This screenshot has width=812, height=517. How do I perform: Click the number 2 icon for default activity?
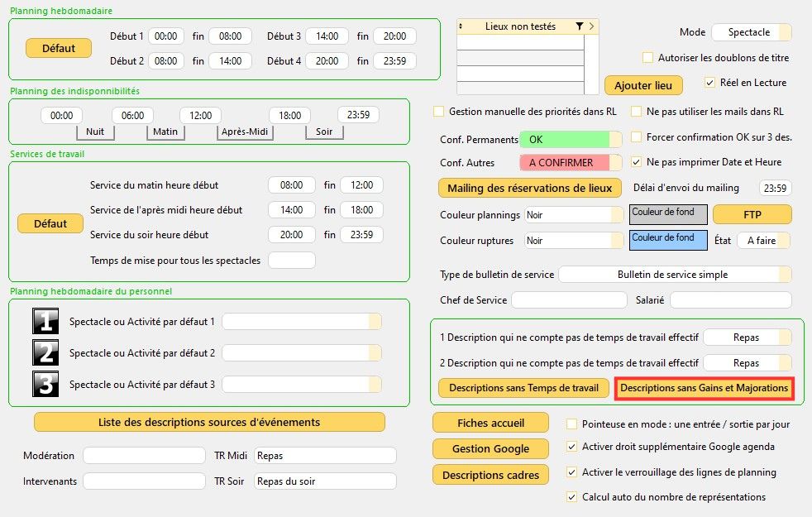tap(45, 353)
